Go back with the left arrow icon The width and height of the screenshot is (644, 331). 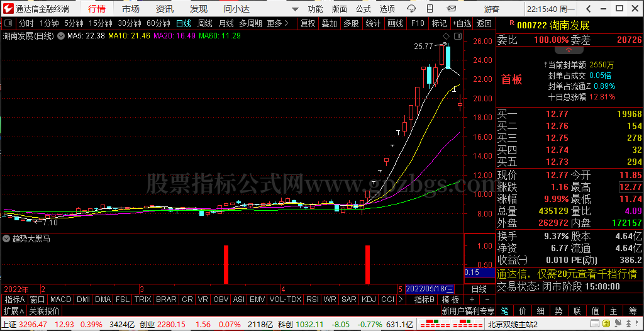[x=589, y=9]
